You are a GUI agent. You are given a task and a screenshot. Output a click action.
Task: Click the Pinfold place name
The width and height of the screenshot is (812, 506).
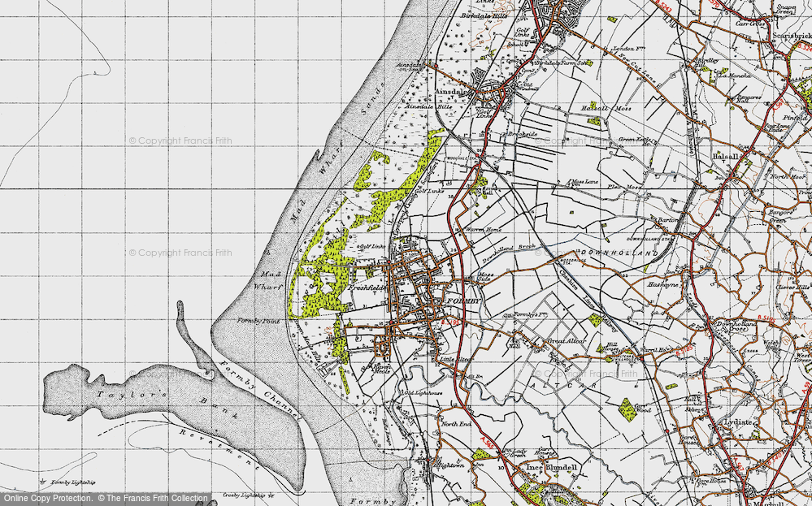(797, 118)
